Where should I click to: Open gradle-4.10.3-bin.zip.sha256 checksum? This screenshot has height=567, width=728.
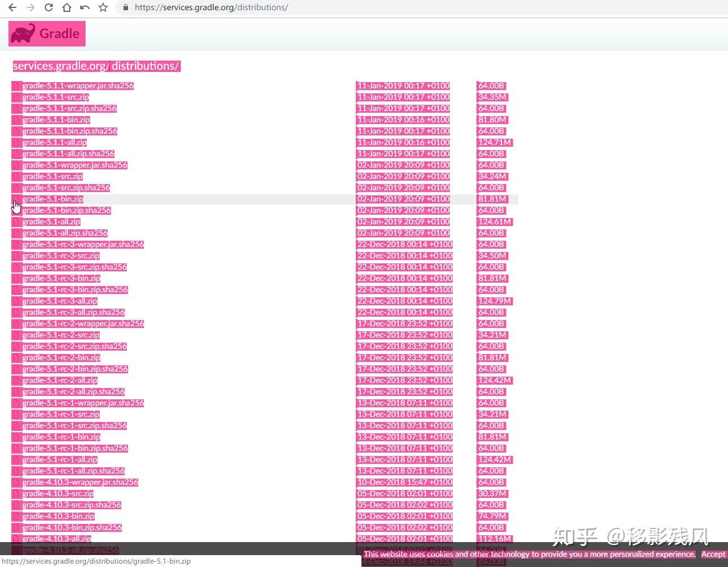click(72, 528)
